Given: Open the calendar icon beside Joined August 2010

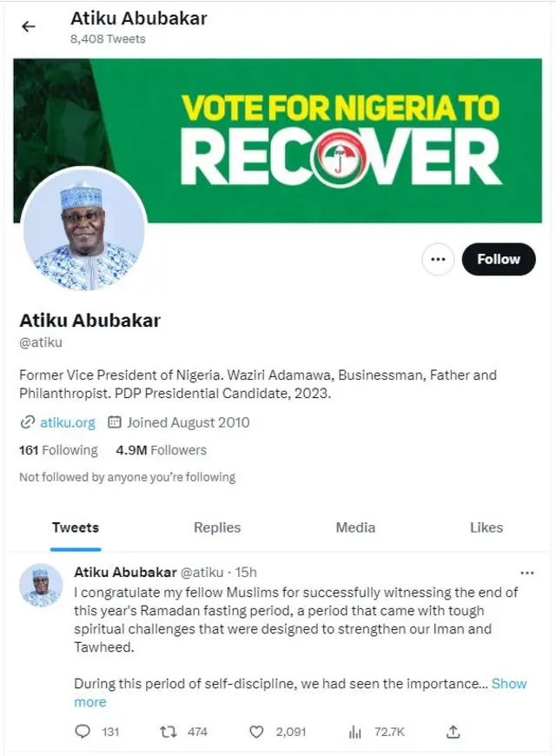Looking at the screenshot, I should [x=115, y=422].
